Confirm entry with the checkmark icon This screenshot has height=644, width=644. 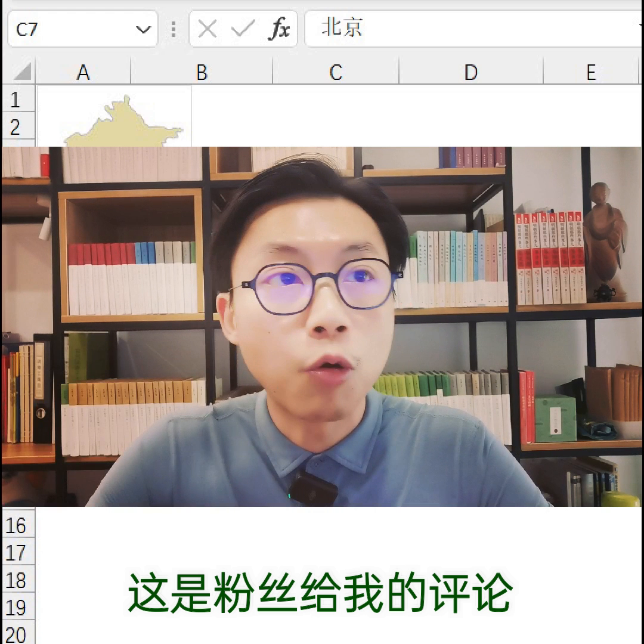click(243, 29)
